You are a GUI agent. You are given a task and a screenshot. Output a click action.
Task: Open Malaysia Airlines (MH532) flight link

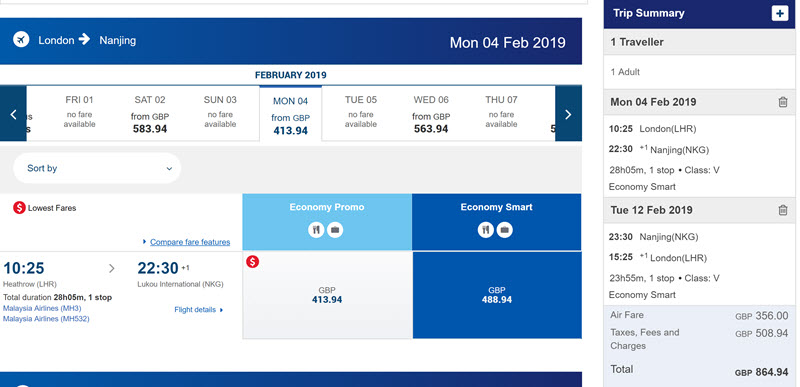(46, 319)
